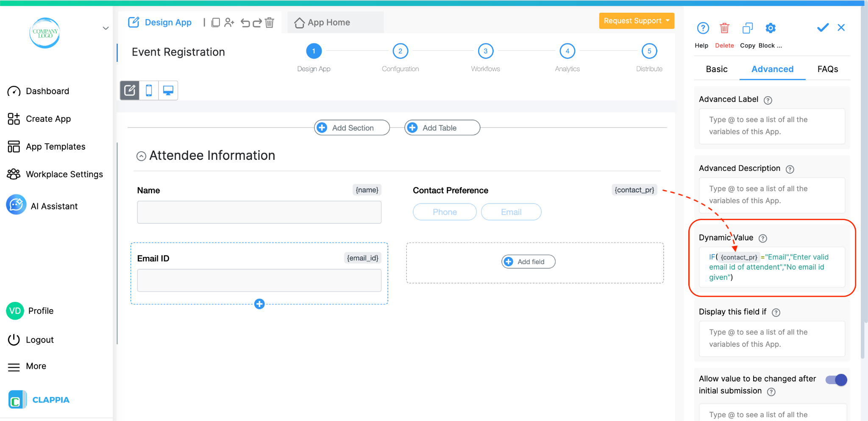Image resolution: width=868 pixels, height=421 pixels.
Task: Click the Advanced Description input box
Action: tap(772, 195)
